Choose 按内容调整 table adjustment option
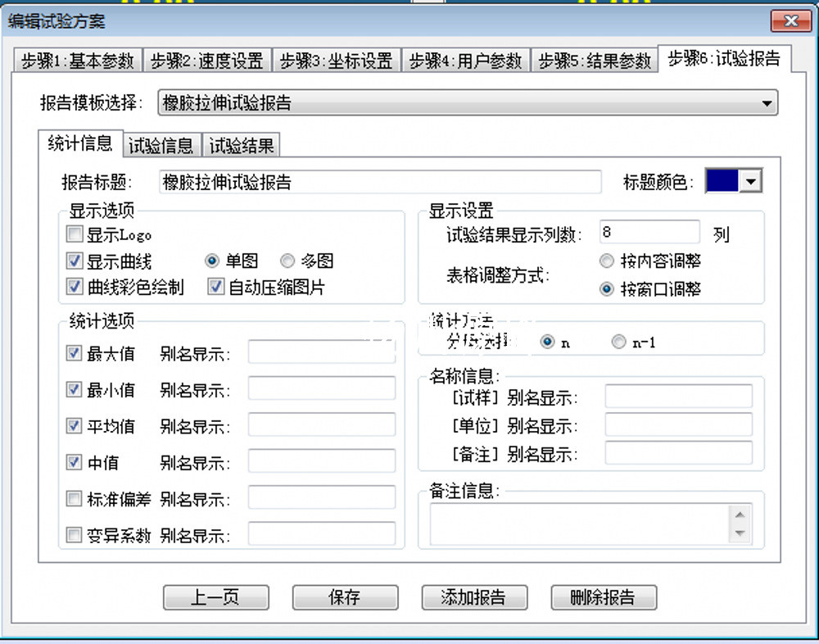Image resolution: width=819 pixels, height=644 pixels. point(607,261)
